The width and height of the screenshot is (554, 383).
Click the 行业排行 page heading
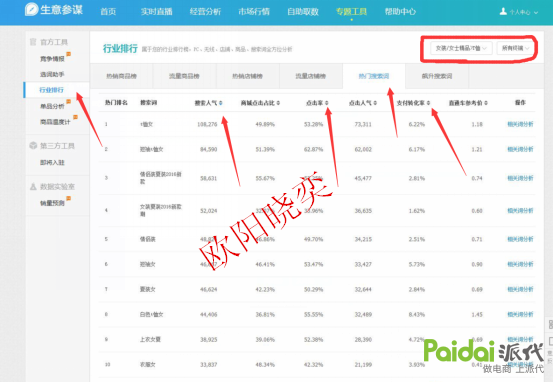click(120, 48)
